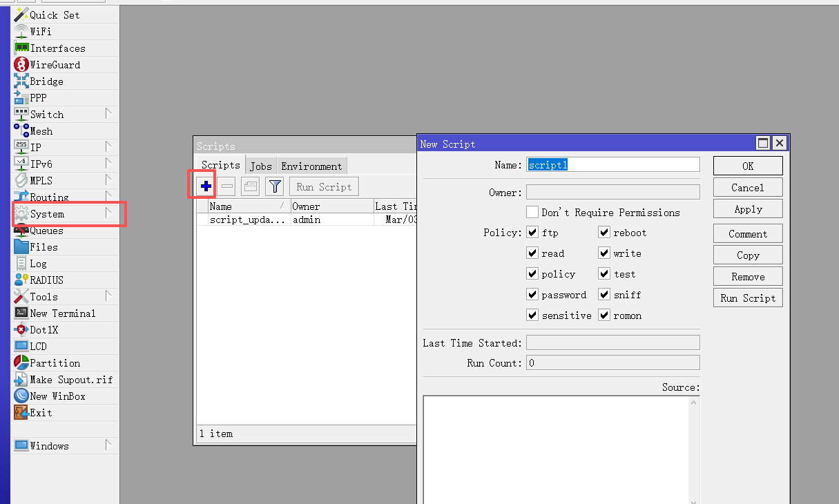Expand the Tools submenu

pos(108,296)
